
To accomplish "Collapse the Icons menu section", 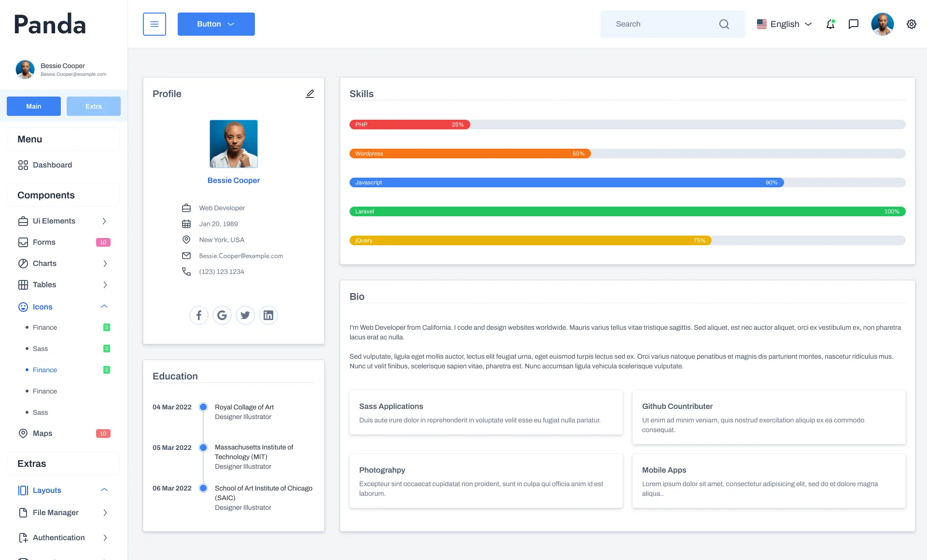I will click(x=104, y=307).
